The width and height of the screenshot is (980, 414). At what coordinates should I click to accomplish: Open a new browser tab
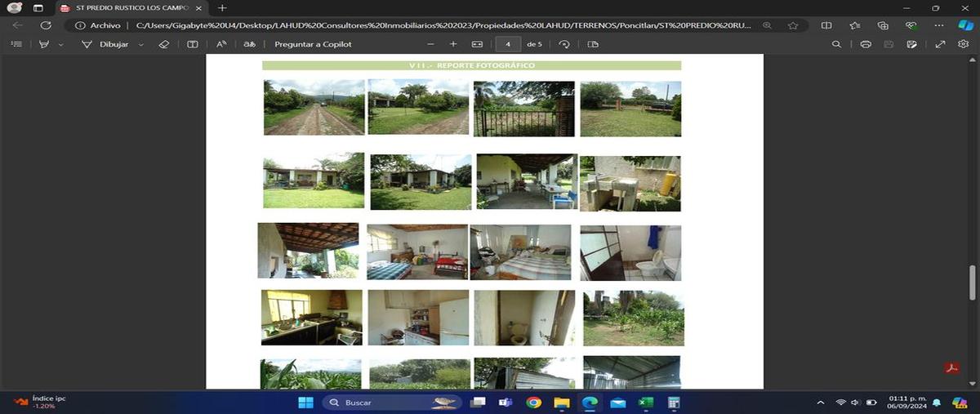pyautogui.click(x=222, y=7)
